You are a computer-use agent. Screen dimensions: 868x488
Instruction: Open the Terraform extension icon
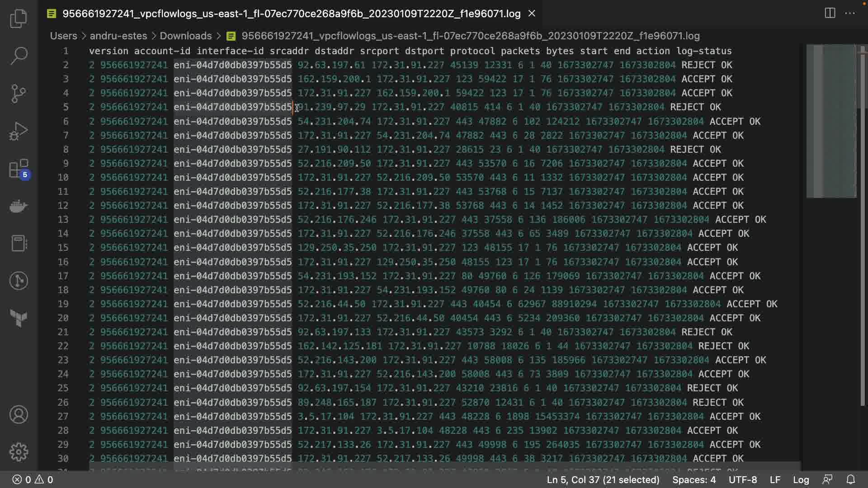[19, 319]
